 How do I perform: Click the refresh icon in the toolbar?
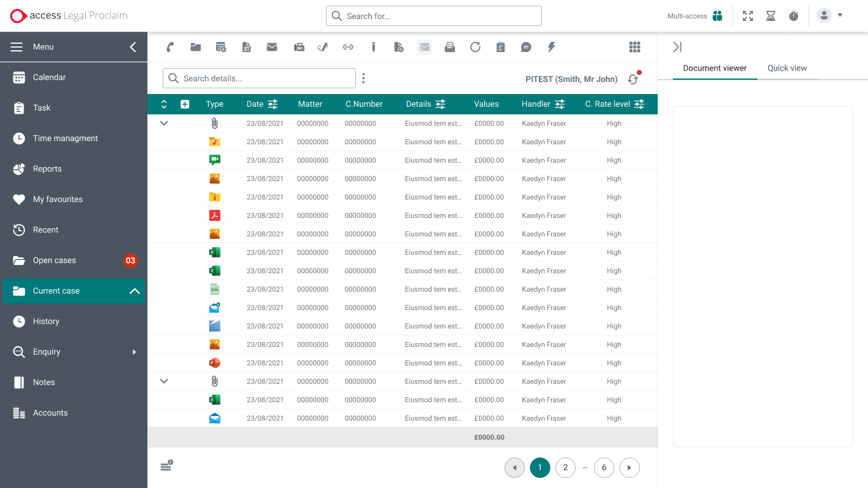pos(475,46)
